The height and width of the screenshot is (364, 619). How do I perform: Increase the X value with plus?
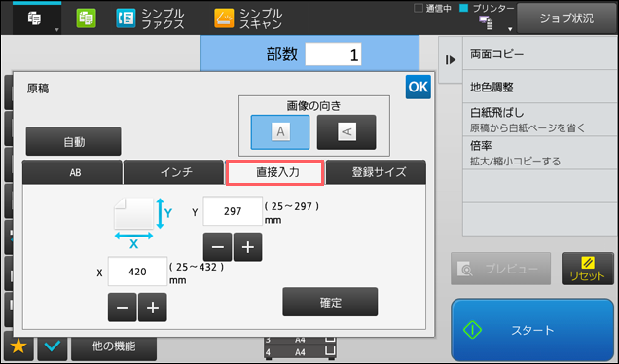pos(153,308)
